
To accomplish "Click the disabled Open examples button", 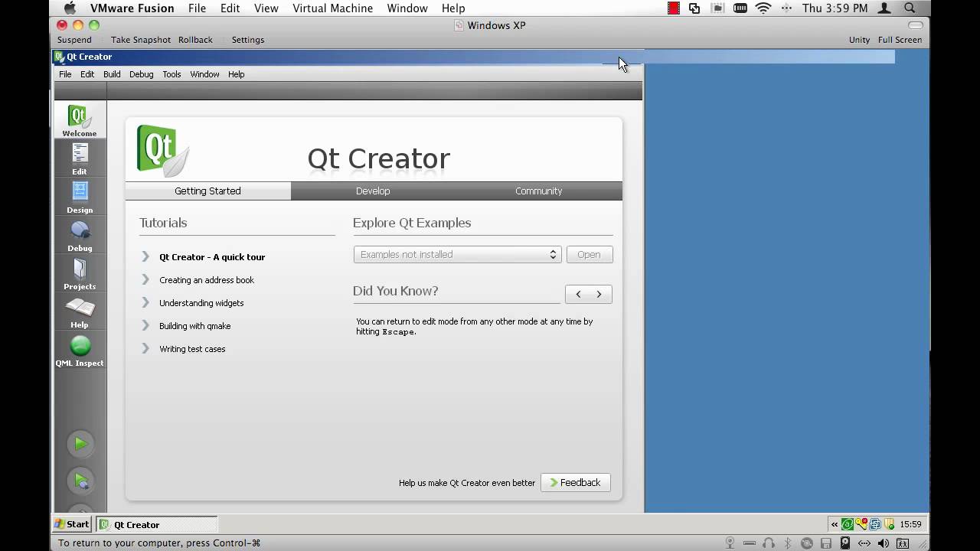I will 589,255.
